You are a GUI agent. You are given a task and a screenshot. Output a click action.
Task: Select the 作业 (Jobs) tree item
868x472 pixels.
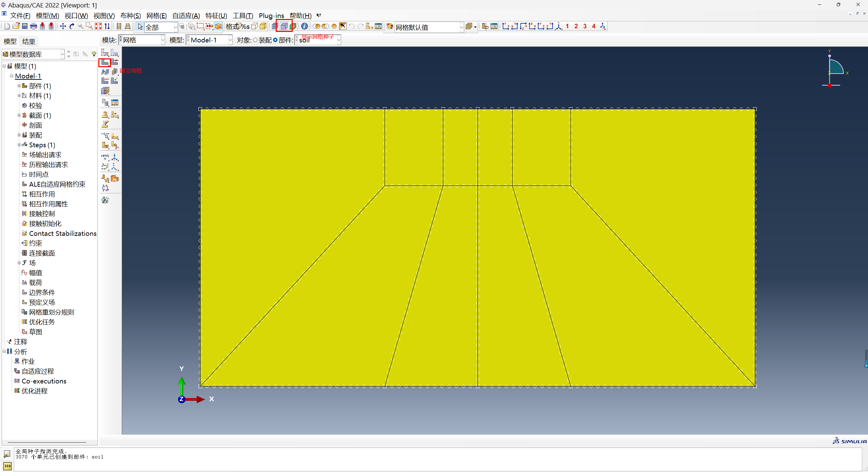tap(28, 361)
